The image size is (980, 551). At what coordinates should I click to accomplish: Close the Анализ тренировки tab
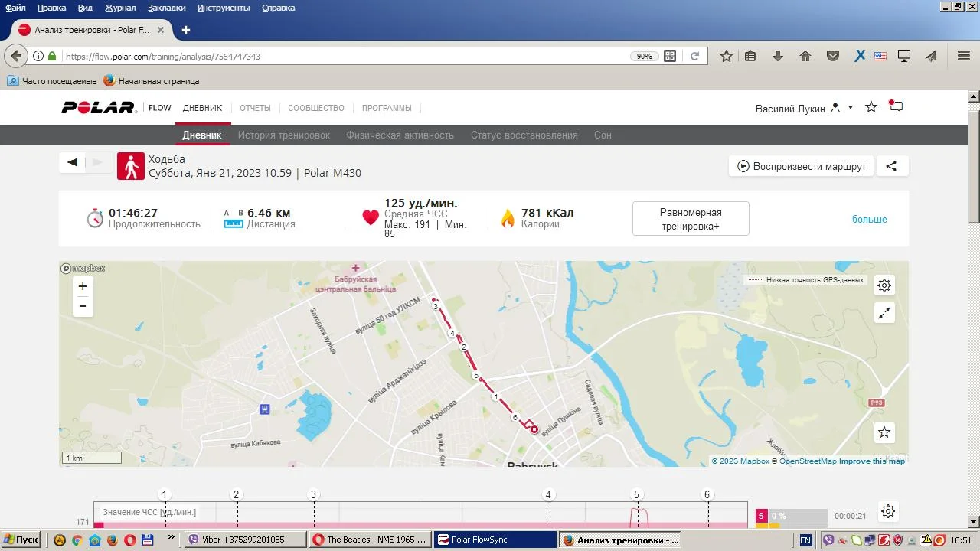coord(161,30)
